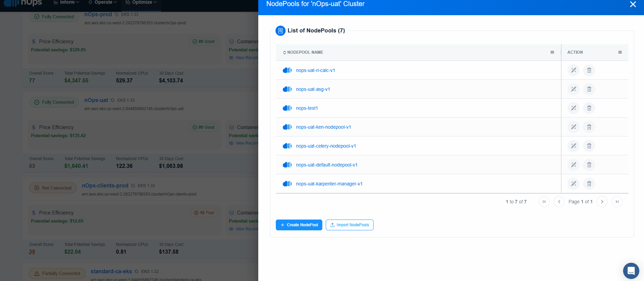Click the nOps icon beside nops-test1

287,108
